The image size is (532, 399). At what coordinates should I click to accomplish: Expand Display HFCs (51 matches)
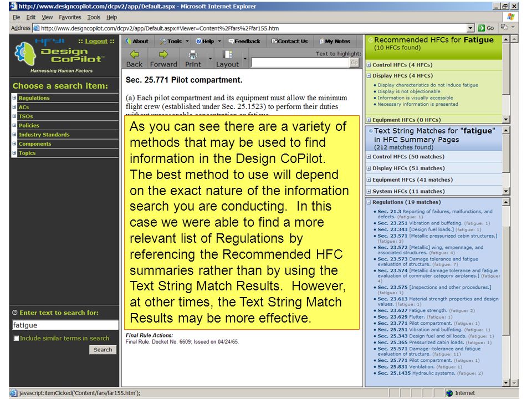tap(369, 168)
